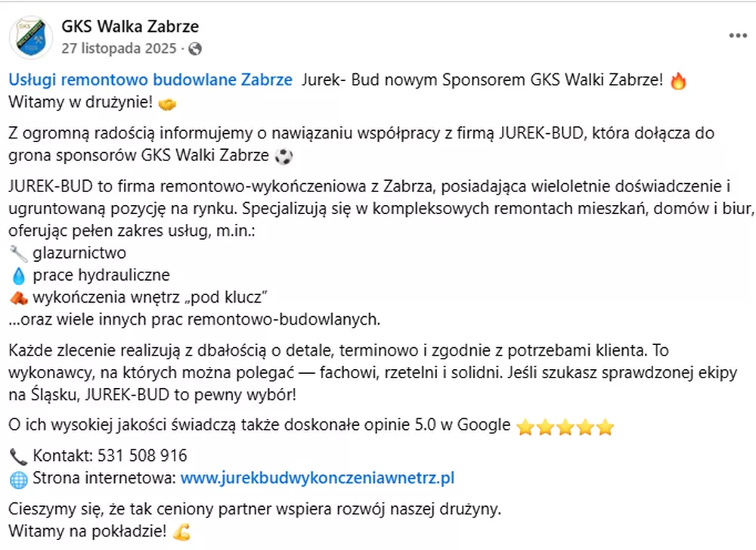
Task: Open the three-dots post options menu
Action: point(738,36)
